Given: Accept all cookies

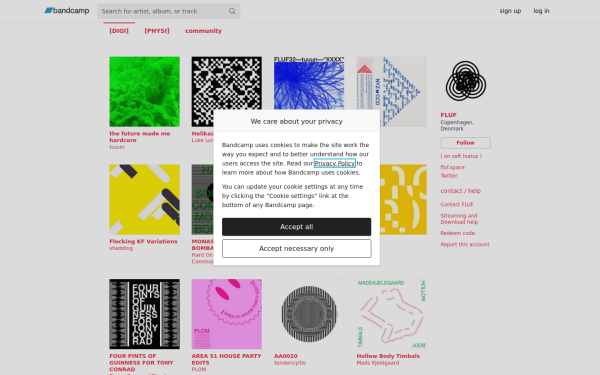Looking at the screenshot, I should (x=297, y=227).
